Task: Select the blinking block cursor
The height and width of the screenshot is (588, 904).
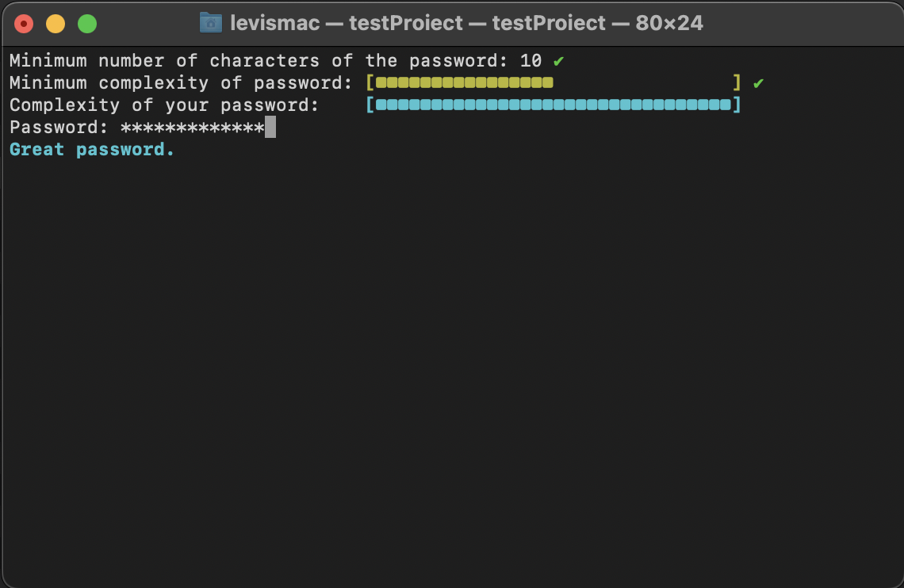Action: click(x=270, y=127)
